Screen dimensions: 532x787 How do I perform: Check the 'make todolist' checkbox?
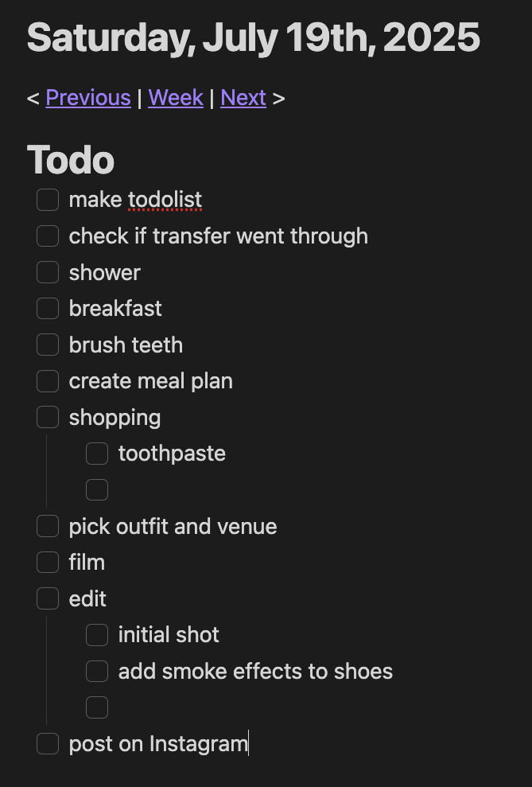(48, 200)
